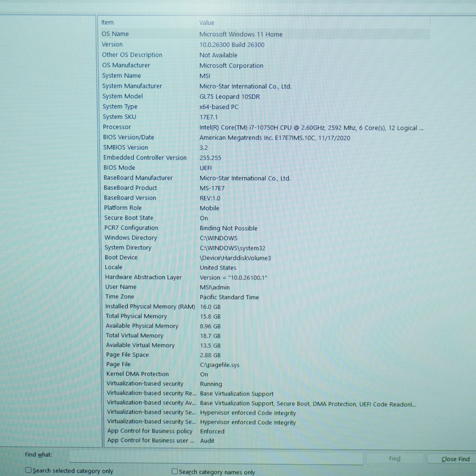This screenshot has height=476, width=476.
Task: Select the Page File Space row
Action: pyautogui.click(x=265, y=355)
